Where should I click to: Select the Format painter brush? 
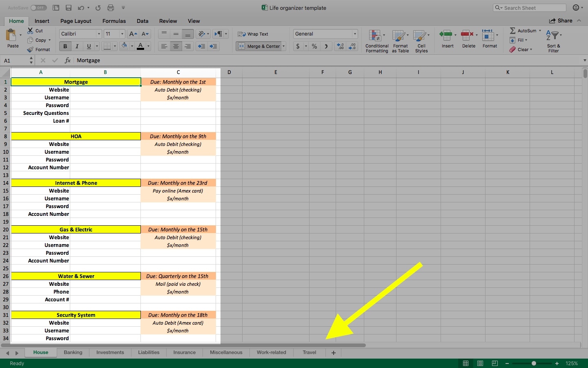(x=30, y=49)
